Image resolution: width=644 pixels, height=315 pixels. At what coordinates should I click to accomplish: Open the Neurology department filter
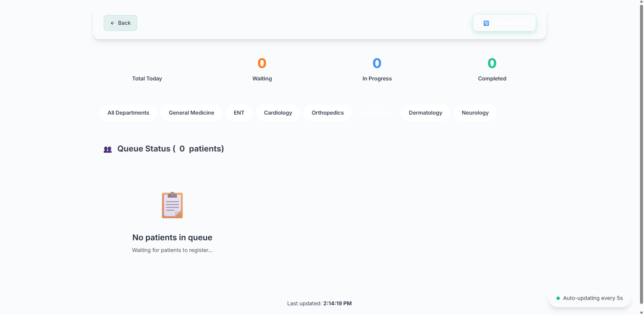(x=475, y=113)
